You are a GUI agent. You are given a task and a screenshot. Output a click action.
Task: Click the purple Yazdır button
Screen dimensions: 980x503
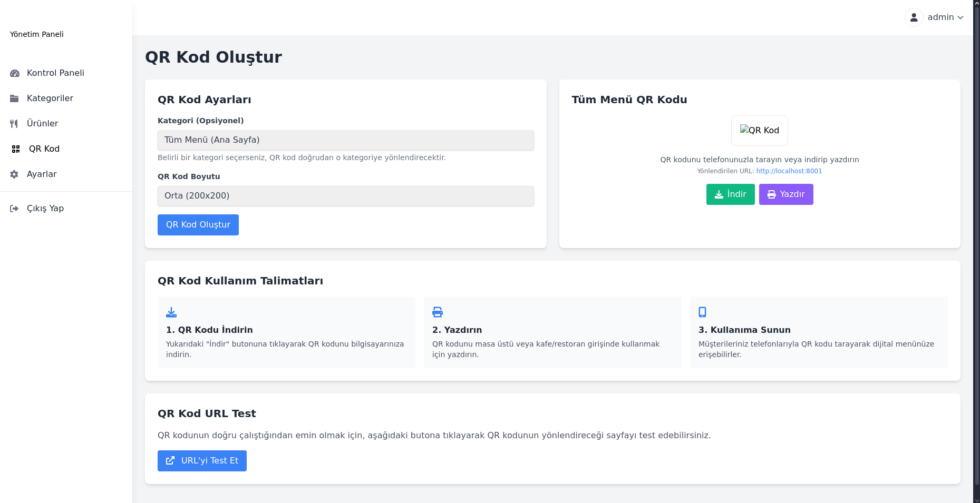click(785, 194)
